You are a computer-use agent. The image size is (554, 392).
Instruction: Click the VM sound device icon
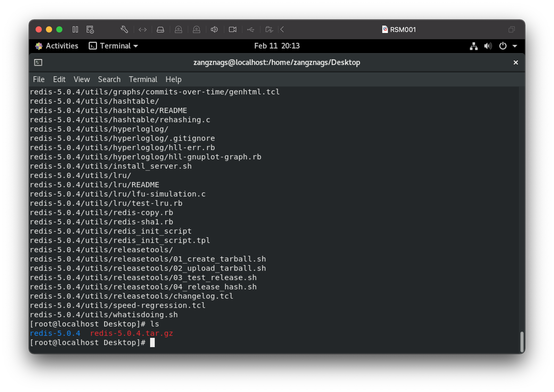(214, 30)
